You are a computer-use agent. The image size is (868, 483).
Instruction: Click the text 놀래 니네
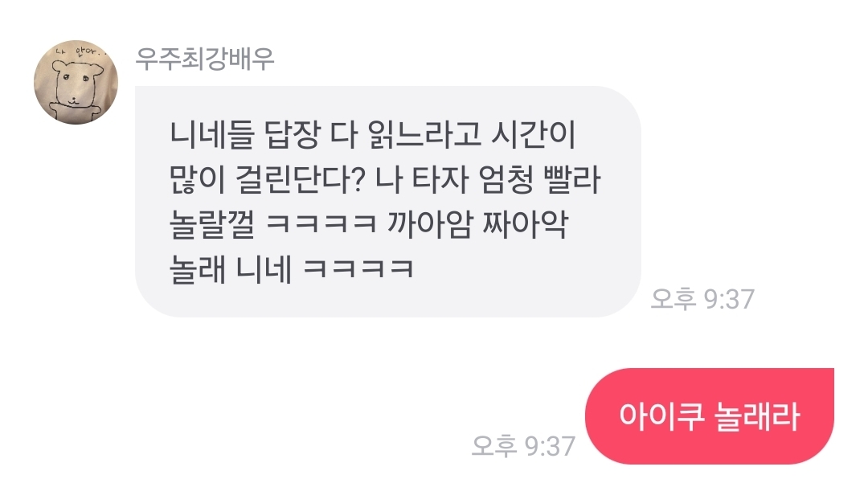click(x=231, y=269)
